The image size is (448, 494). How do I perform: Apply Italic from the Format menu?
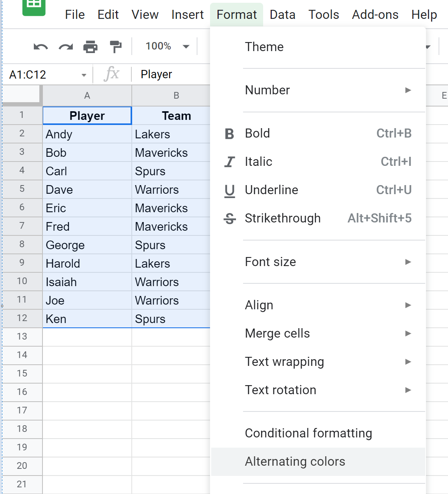258,162
